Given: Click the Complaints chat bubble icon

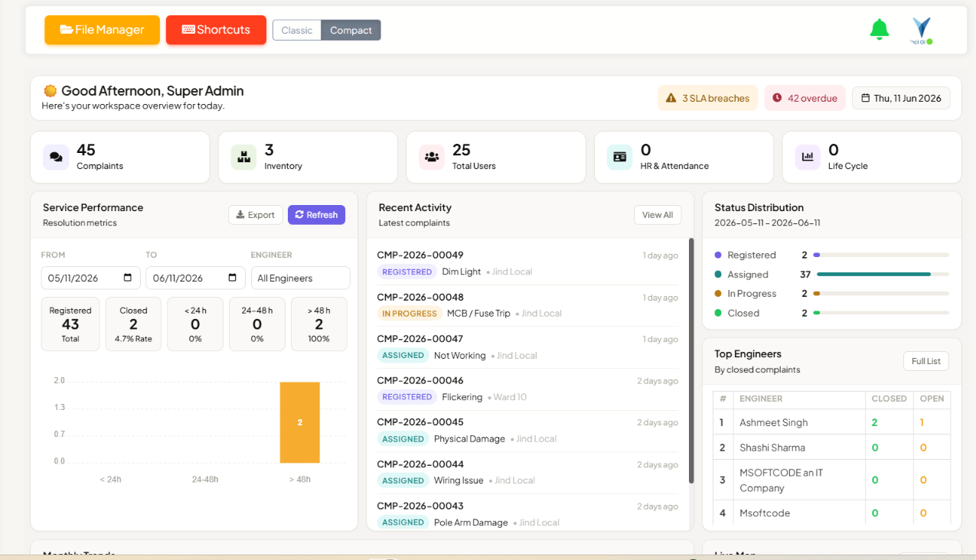Looking at the screenshot, I should point(56,157).
